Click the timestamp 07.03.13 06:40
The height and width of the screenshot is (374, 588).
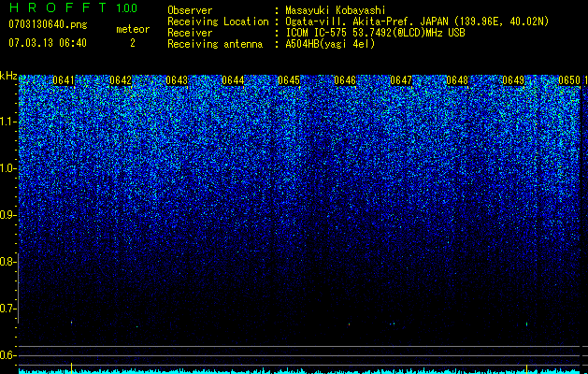click(48, 43)
